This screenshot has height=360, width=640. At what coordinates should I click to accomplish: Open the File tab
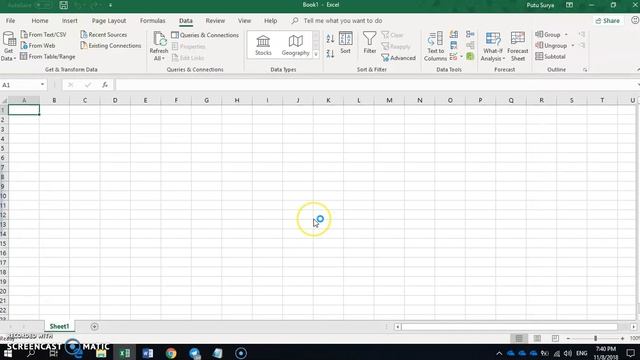tap(10, 20)
